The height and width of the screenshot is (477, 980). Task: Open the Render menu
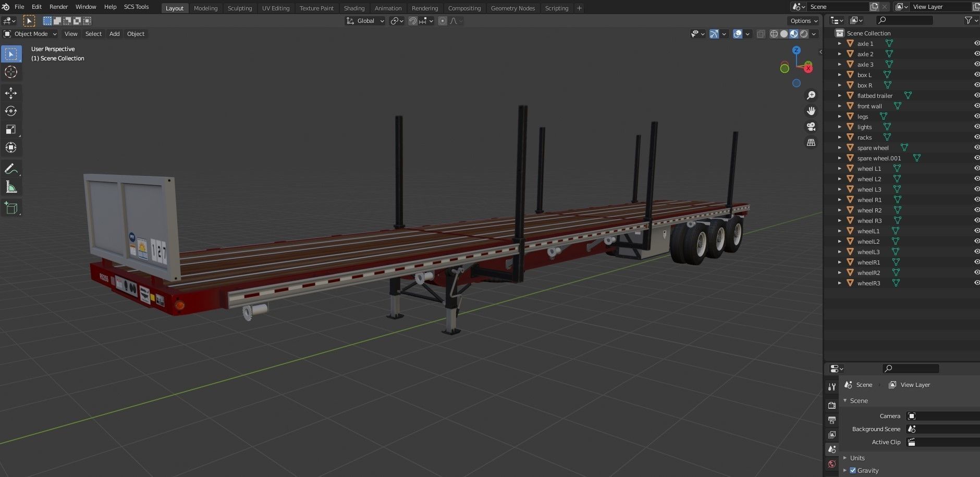pyautogui.click(x=58, y=7)
